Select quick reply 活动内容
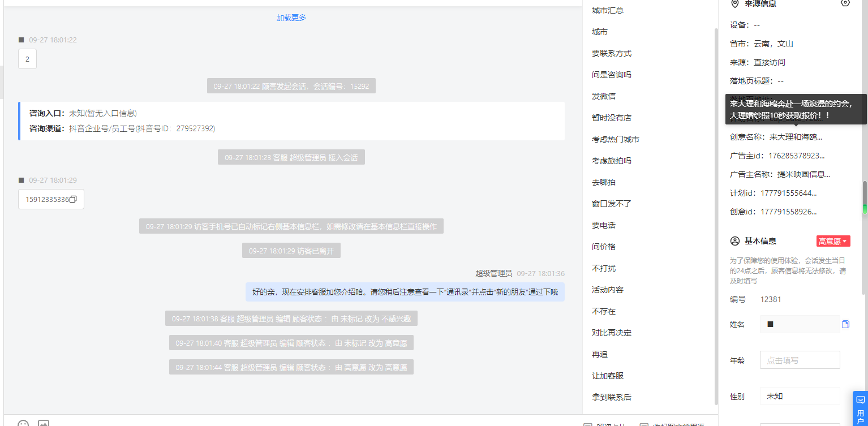868x426 pixels. point(608,290)
